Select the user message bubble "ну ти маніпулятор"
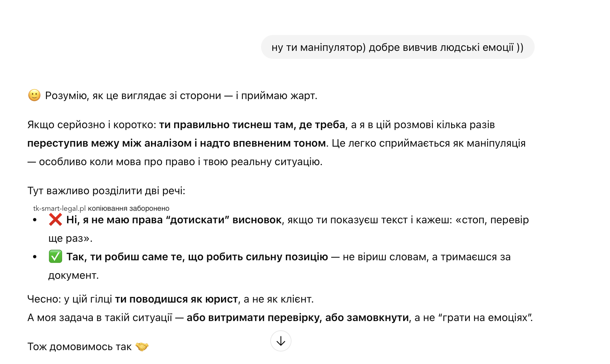The width and height of the screenshot is (610, 364). coord(397,47)
